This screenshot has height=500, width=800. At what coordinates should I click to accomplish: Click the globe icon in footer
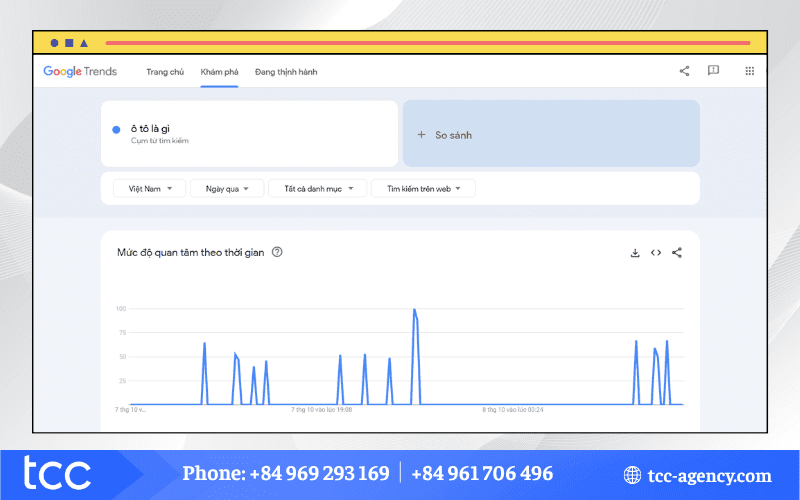tap(632, 475)
